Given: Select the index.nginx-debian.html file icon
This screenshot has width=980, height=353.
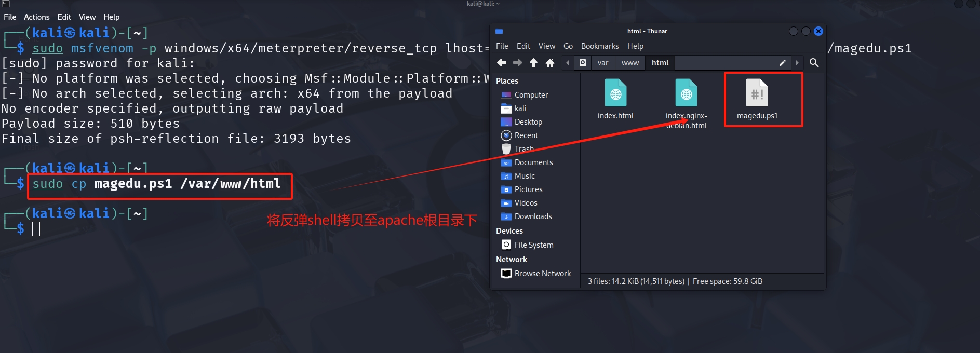Looking at the screenshot, I should tap(686, 93).
